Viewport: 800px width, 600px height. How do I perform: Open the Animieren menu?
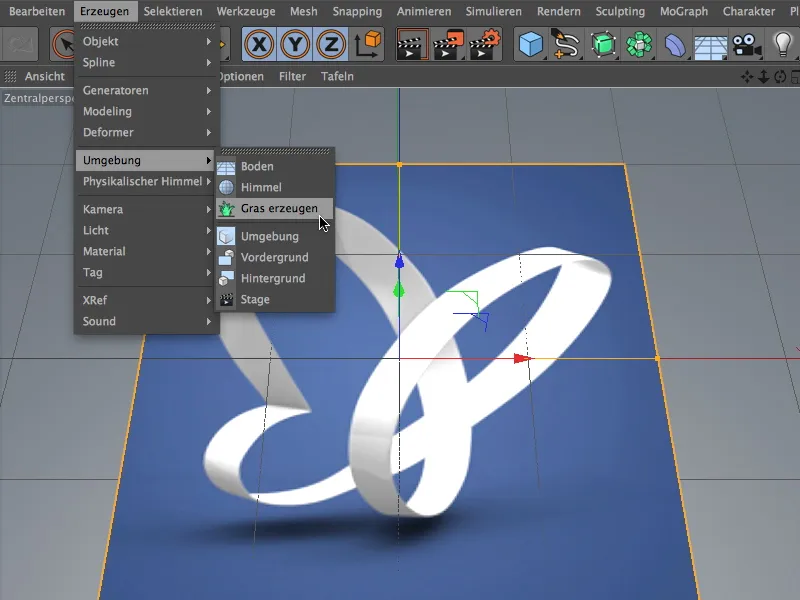pos(424,11)
